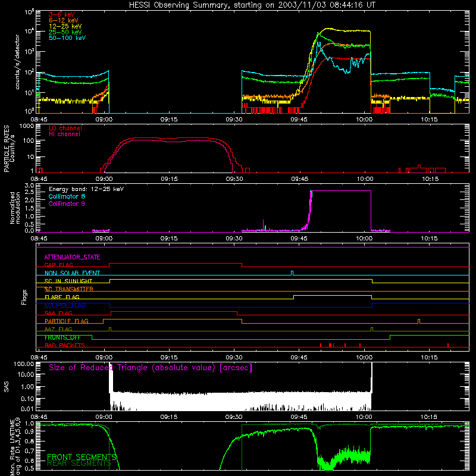Click the LO channel legend label

coord(65,128)
